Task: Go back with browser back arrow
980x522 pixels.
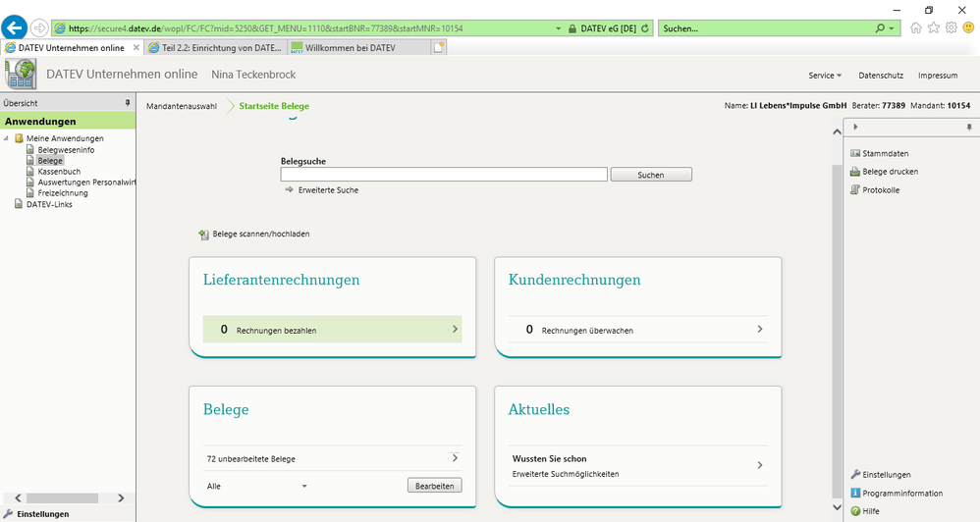Action: click(x=14, y=28)
